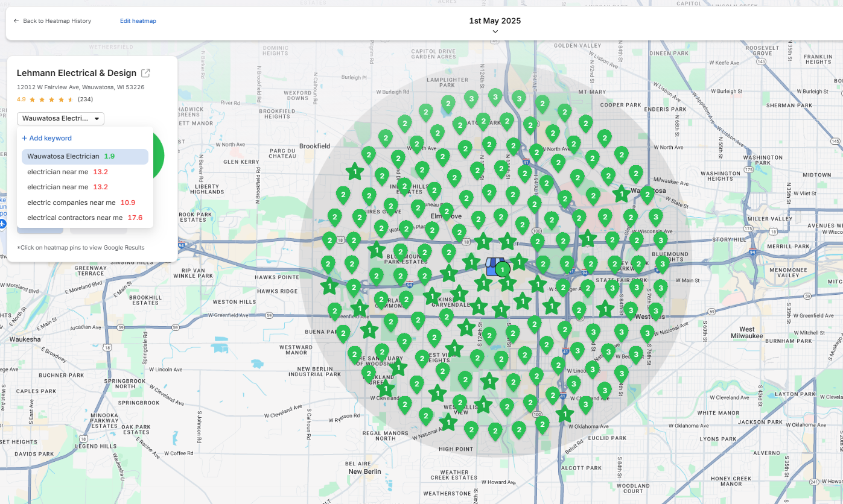Click the GOLDEN VALLEY neighborhood label
This screenshot has height=504, width=843.
click(579, 45)
